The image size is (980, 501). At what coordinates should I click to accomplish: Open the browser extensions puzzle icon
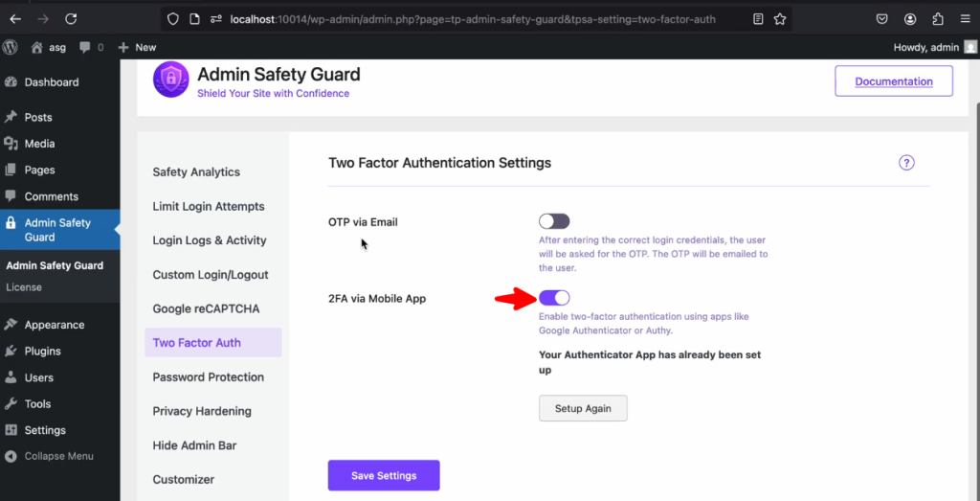pos(937,18)
